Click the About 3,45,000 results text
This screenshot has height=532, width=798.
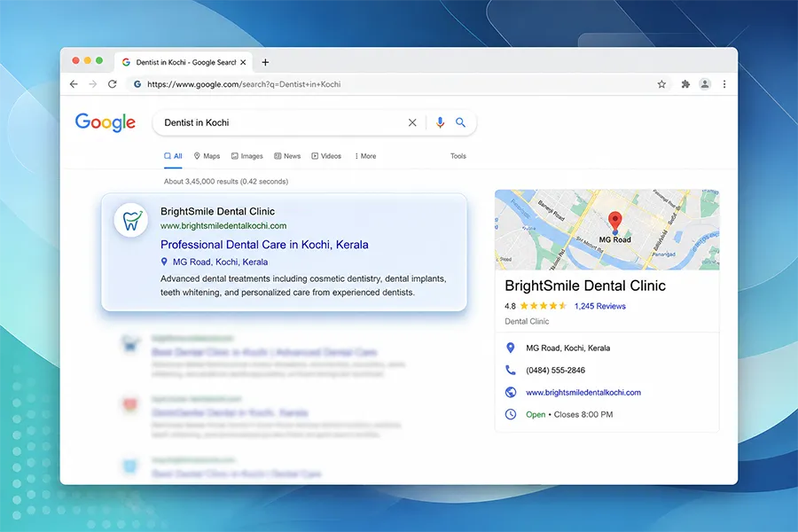coord(226,181)
